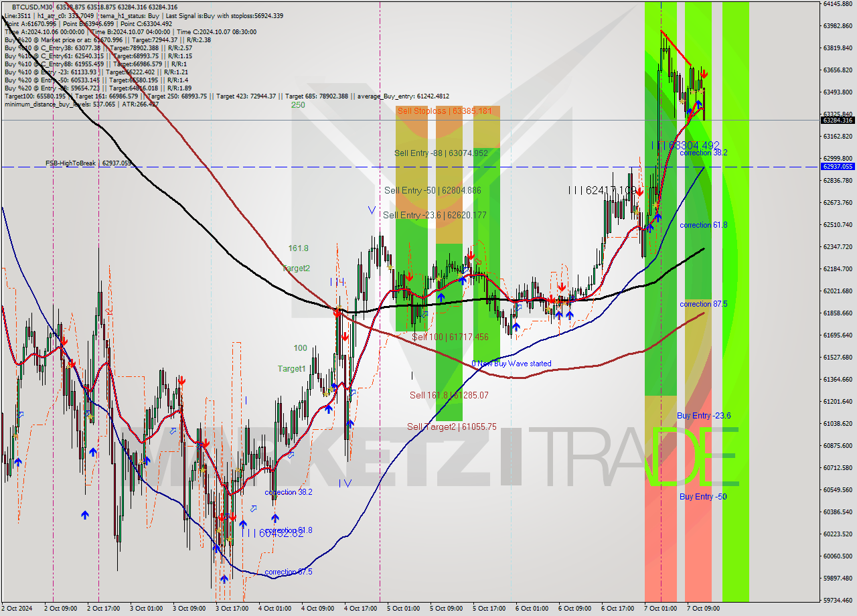Select the 'Sell 100 | 61717.456' label

click(x=450, y=337)
